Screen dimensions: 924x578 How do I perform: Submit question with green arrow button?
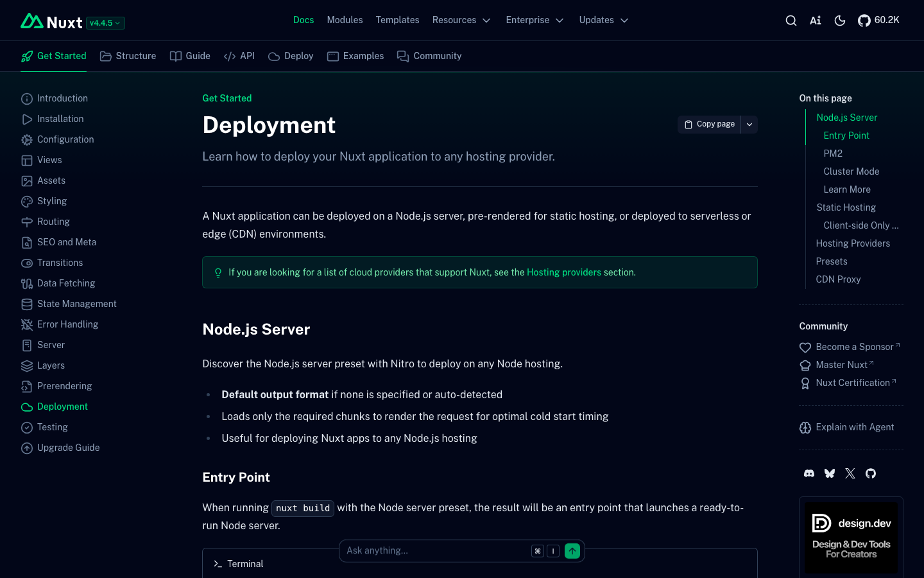[x=572, y=551]
